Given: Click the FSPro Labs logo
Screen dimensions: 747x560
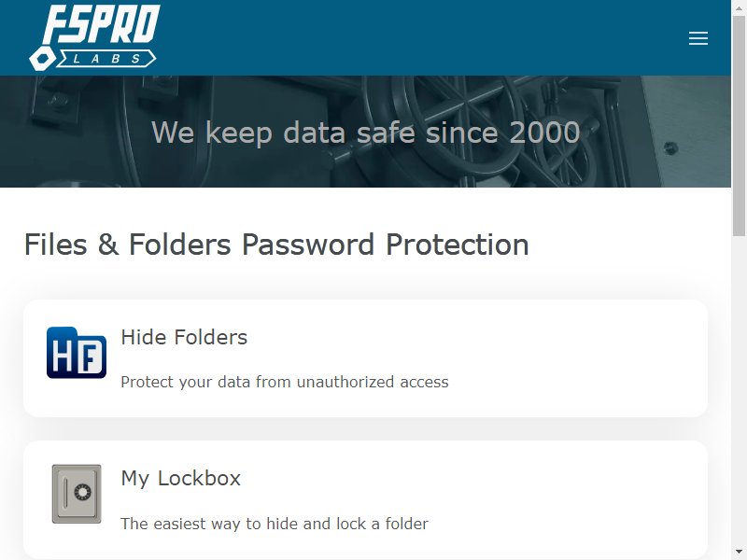Looking at the screenshot, I should [x=94, y=37].
